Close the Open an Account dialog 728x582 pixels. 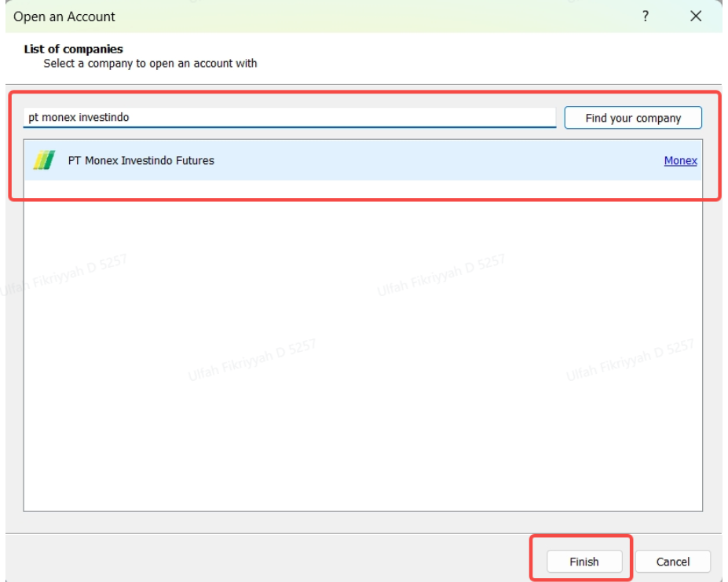pos(696,16)
